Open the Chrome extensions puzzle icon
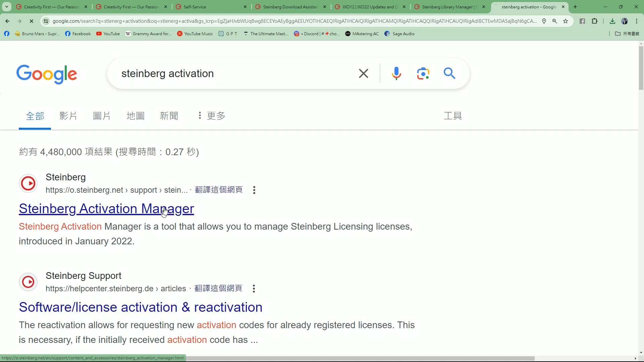 (x=594, y=21)
